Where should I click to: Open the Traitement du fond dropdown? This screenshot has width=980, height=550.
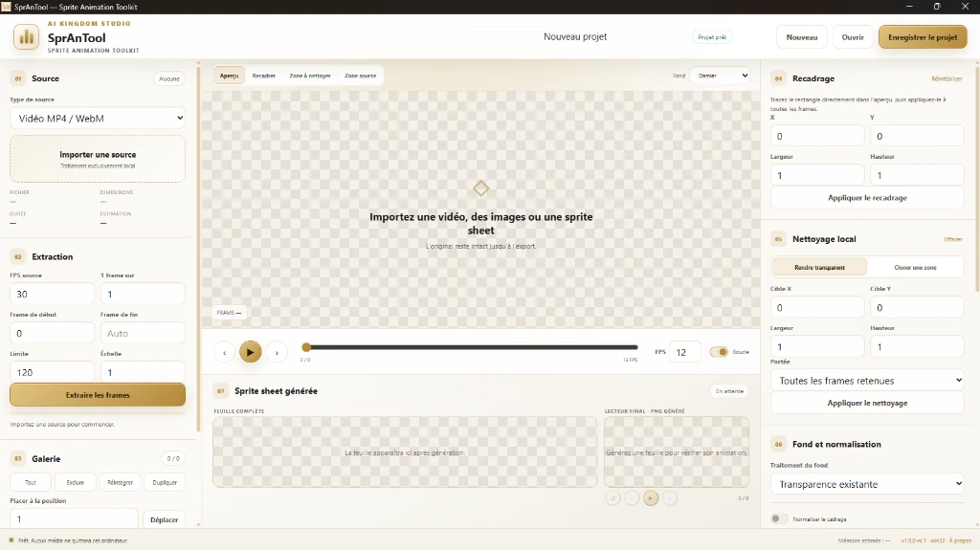[x=867, y=484]
